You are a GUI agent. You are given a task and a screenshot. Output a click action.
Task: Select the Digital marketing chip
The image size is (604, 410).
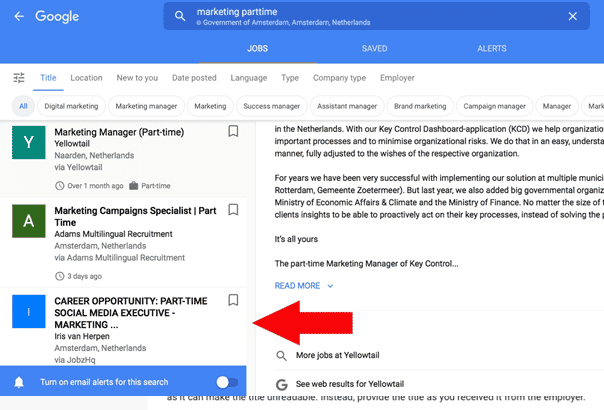coord(71,106)
